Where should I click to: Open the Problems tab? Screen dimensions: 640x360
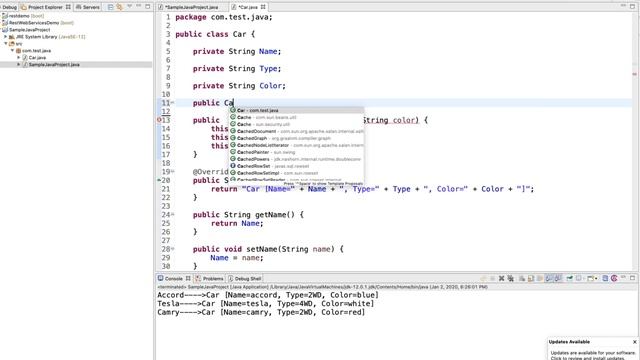coord(209,278)
